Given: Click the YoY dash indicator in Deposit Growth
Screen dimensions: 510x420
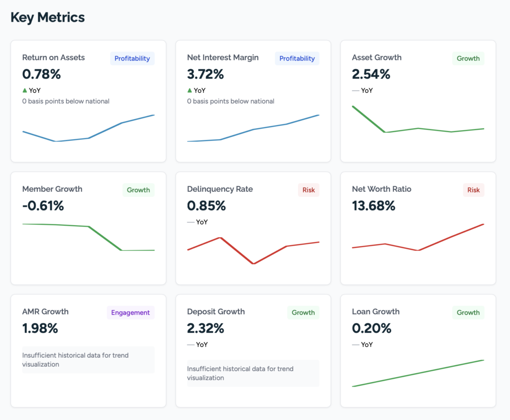Looking at the screenshot, I should (x=190, y=345).
